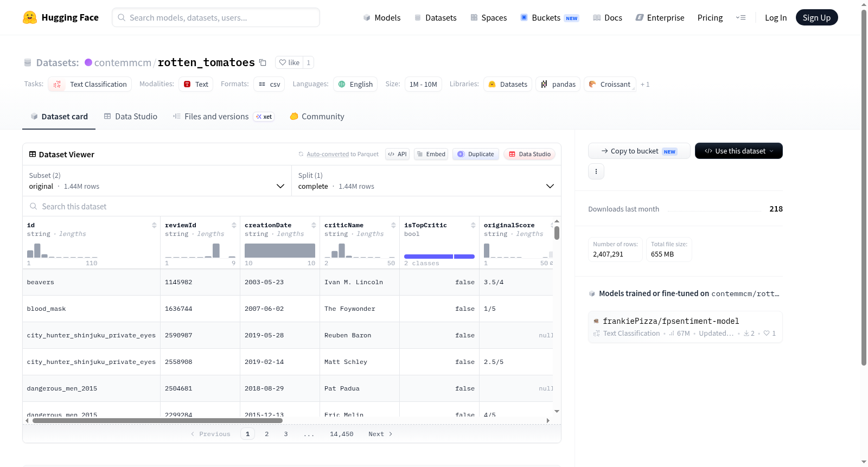Click the 1M - 10M size tag

[x=423, y=84]
